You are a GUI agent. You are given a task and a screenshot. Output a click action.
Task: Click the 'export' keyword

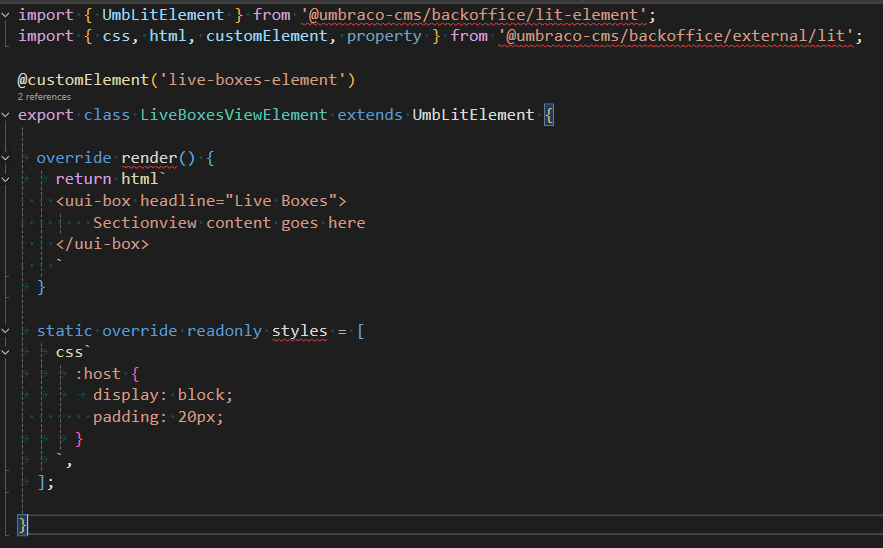(46, 115)
